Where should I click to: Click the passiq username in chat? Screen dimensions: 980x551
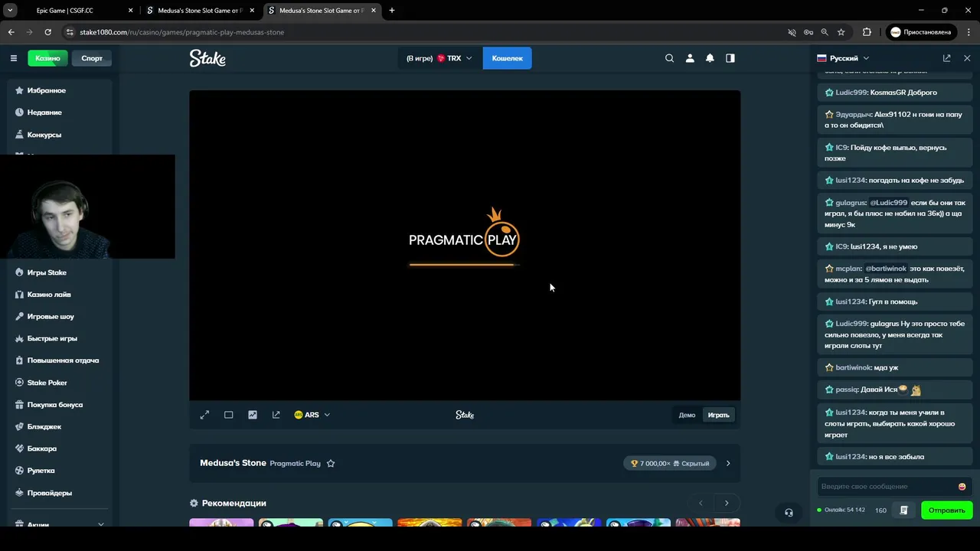847,390
